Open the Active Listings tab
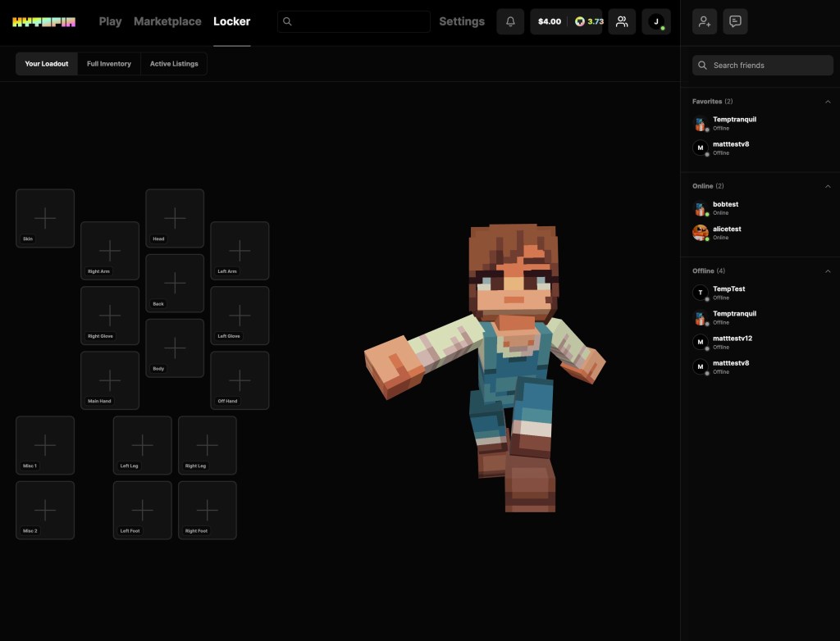The image size is (840, 641). pyautogui.click(x=174, y=64)
